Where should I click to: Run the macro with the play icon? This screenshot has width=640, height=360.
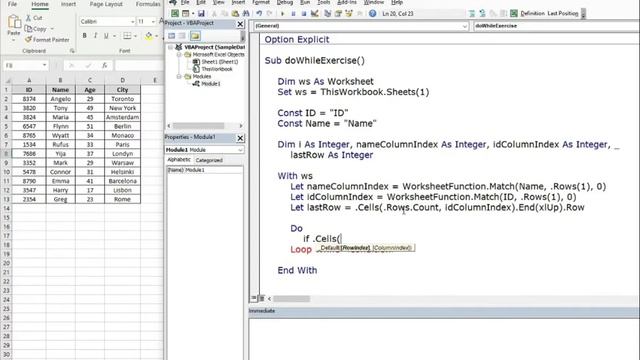tap(282, 13)
